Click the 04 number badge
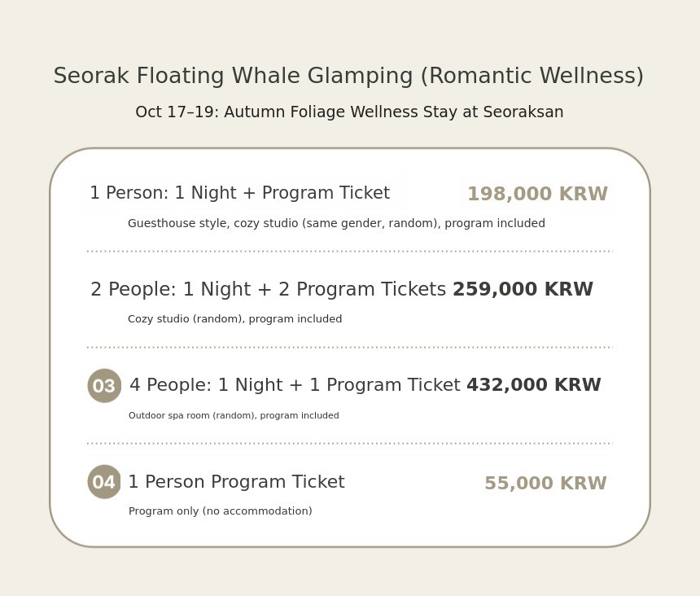Image resolution: width=700 pixels, height=596 pixels. (104, 482)
